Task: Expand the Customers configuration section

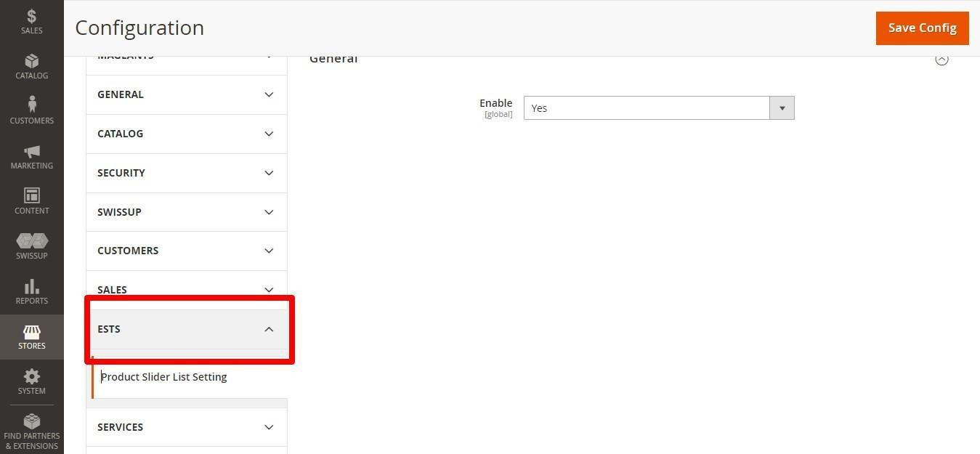Action: 186,251
